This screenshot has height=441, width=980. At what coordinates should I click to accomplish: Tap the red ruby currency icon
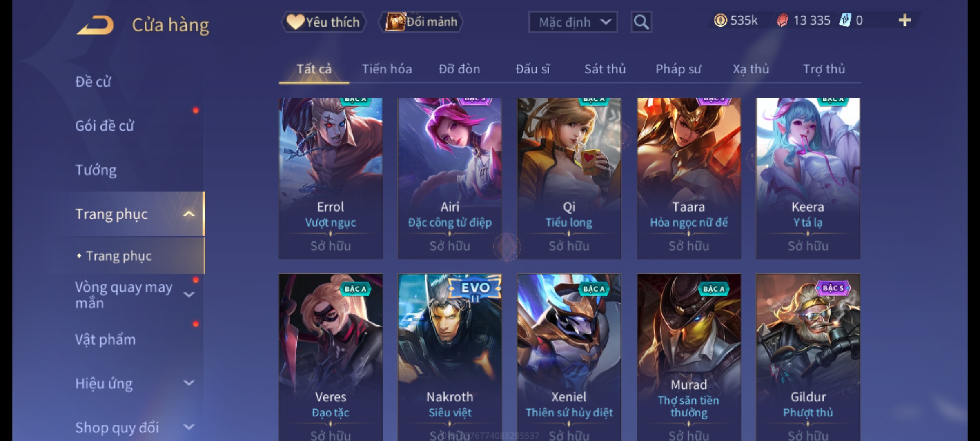click(782, 20)
